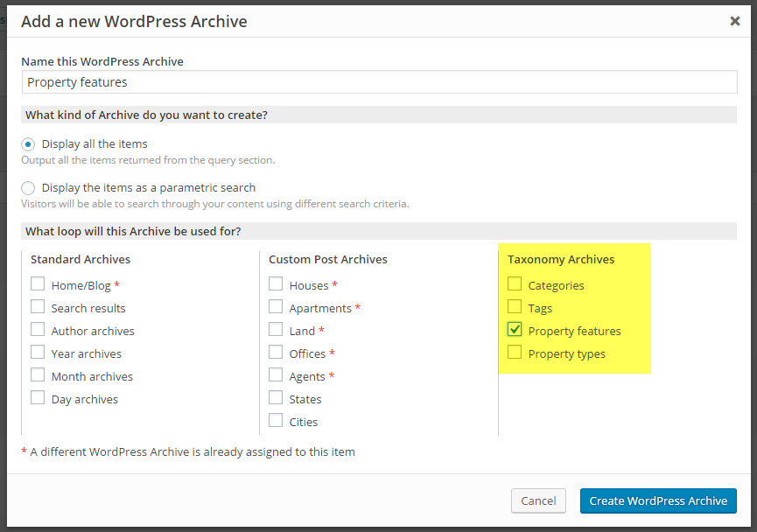Check Year archives option
Viewport: 757px width, 532px height.
click(38, 352)
